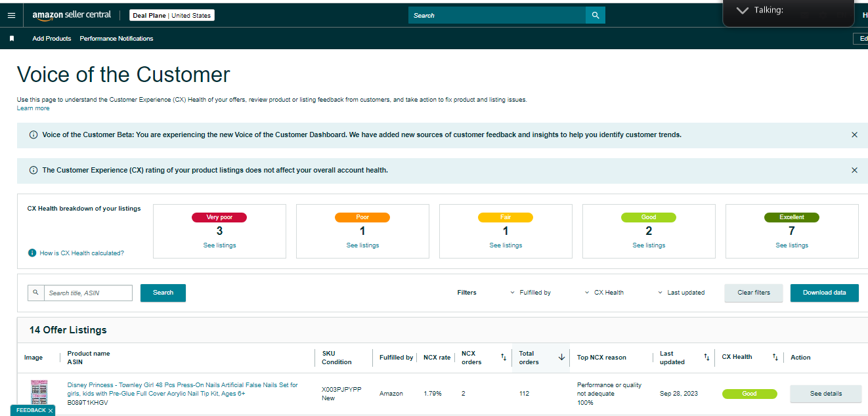
Task: Focus the Search title, ASIN input field
Action: tap(88, 293)
